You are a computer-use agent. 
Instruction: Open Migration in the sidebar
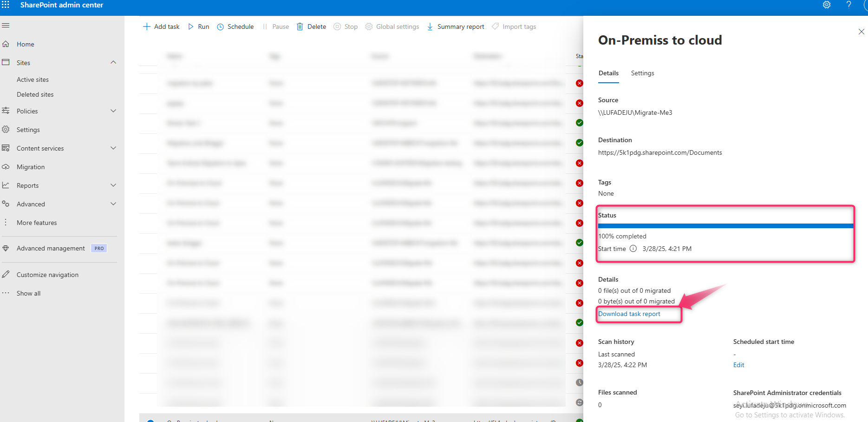31,167
